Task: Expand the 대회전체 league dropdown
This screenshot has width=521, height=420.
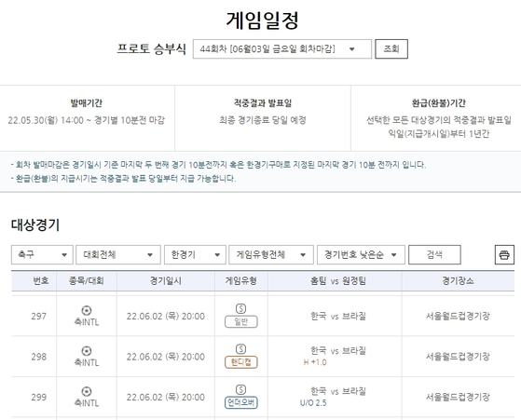Action: coord(118,254)
